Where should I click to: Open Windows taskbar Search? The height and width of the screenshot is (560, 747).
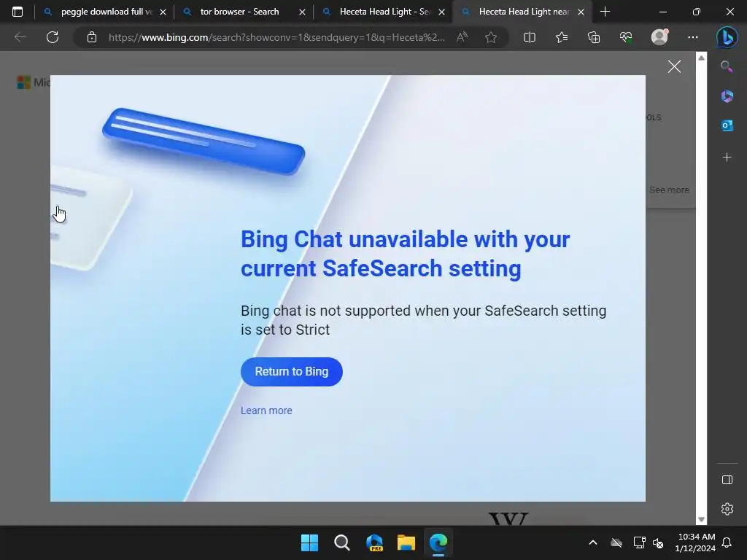[x=341, y=542]
